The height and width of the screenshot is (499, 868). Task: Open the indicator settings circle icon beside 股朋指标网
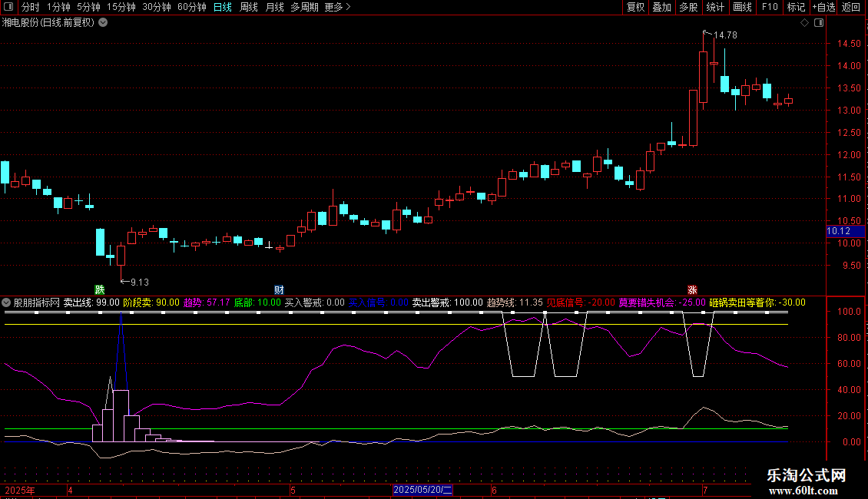point(6,302)
